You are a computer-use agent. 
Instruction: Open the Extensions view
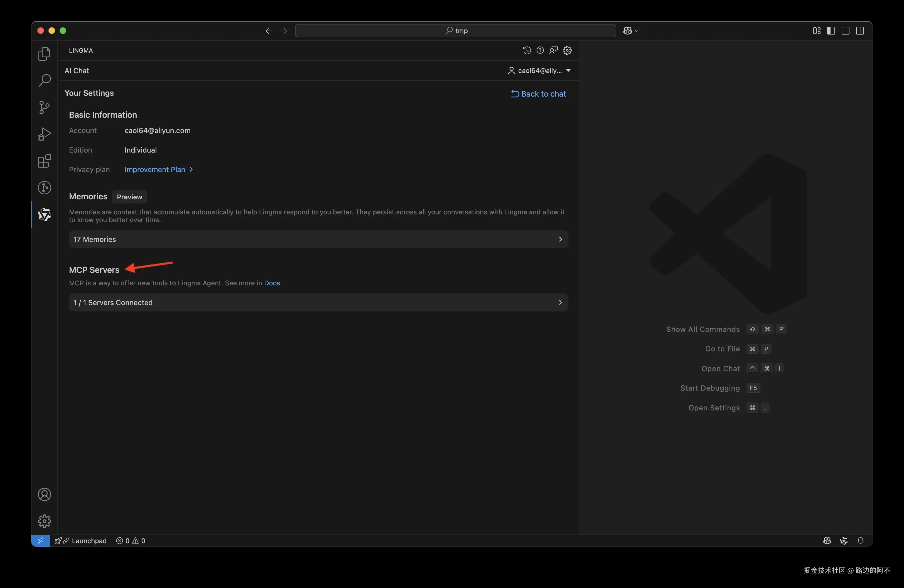click(x=45, y=161)
